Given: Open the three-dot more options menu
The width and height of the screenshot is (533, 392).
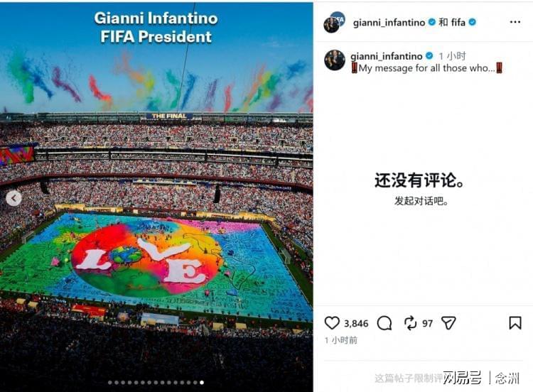Looking at the screenshot, I should (x=515, y=22).
